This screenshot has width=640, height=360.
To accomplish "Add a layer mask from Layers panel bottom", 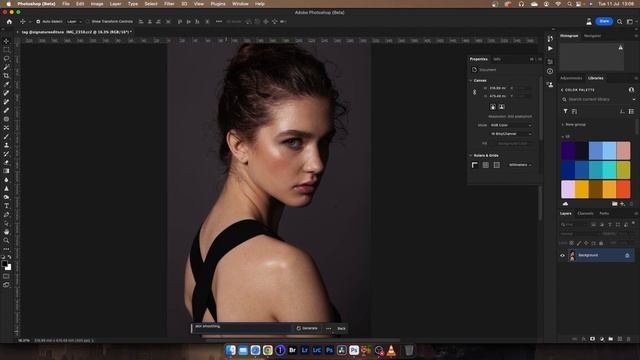I will coord(592,339).
